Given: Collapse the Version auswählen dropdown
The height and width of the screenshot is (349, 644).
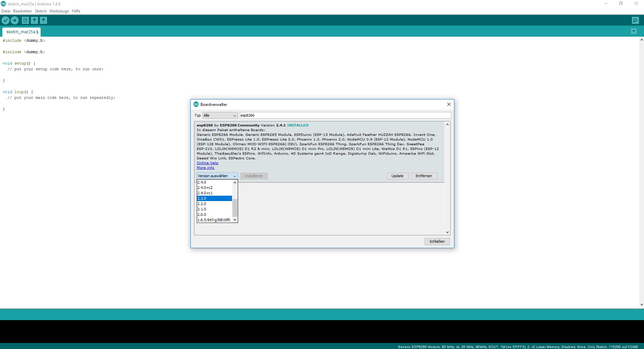Looking at the screenshot, I should click(217, 176).
